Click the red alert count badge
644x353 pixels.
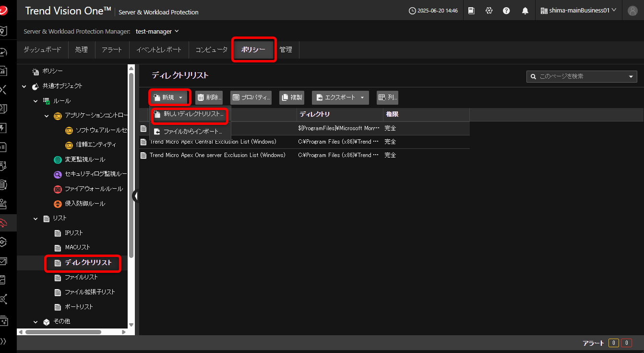click(x=626, y=343)
